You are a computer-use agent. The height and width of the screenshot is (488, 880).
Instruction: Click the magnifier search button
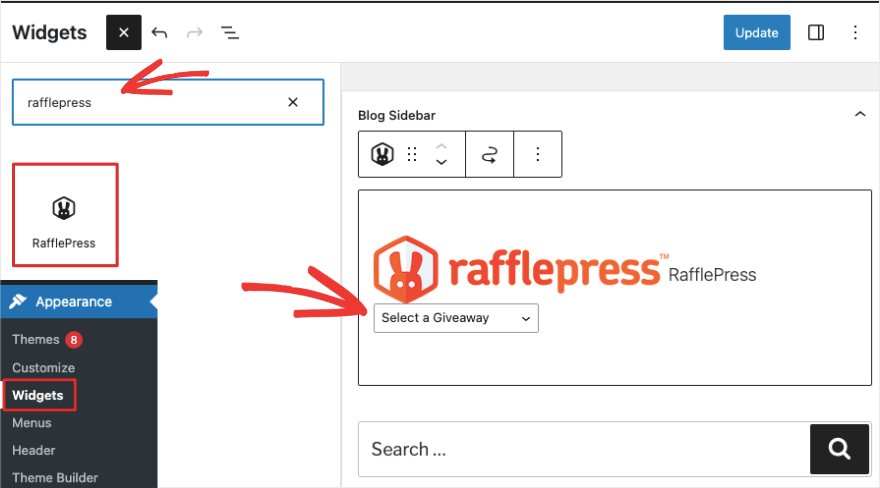(x=839, y=449)
